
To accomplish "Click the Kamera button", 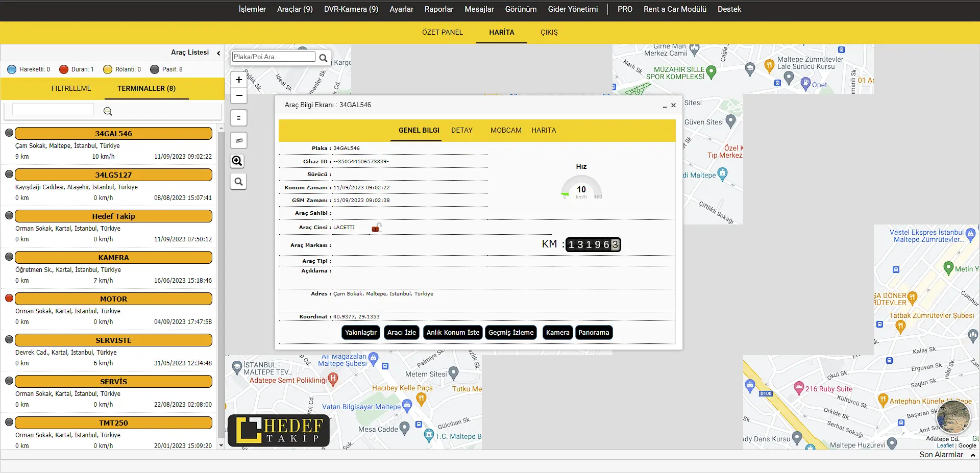I will [558, 332].
